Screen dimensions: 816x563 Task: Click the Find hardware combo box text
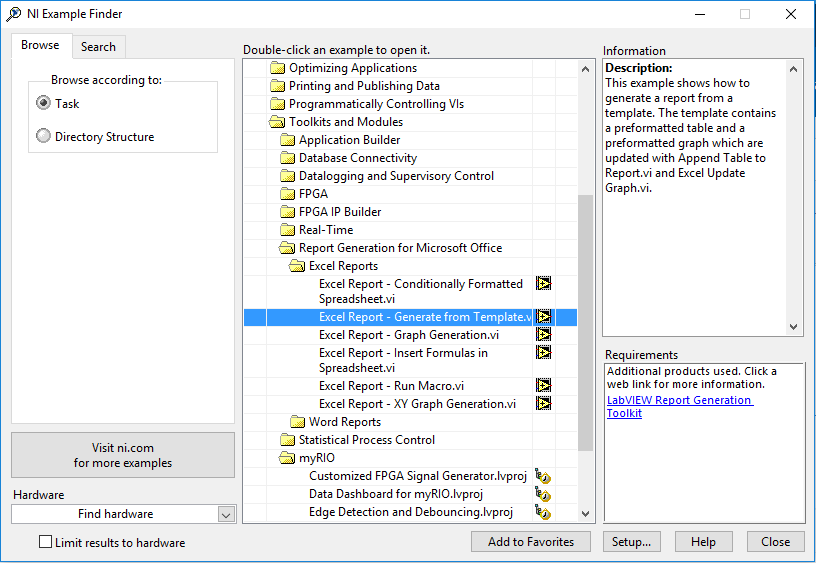pyautogui.click(x=116, y=514)
